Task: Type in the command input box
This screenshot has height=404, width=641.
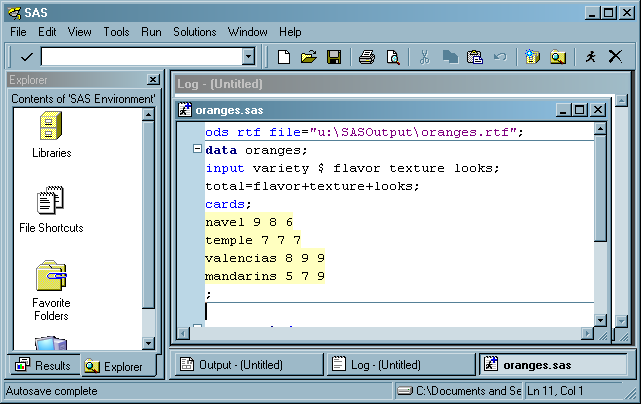Action: (x=140, y=57)
